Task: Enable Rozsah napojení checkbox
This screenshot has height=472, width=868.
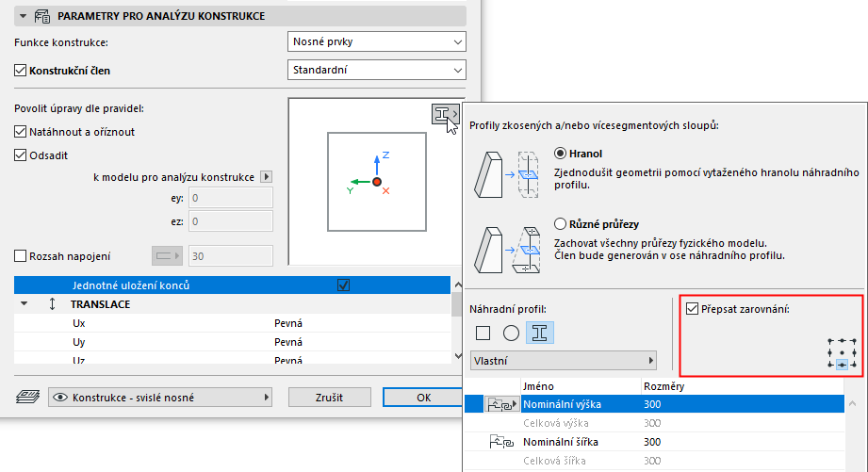Action: point(22,255)
